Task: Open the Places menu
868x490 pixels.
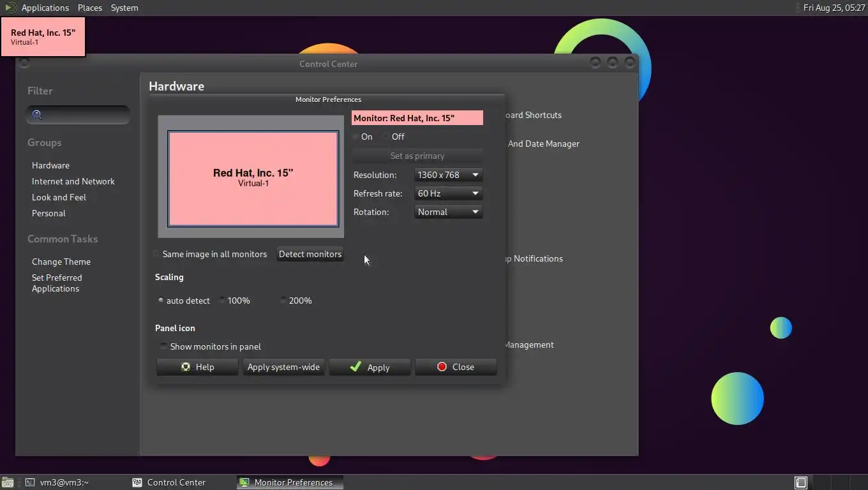Action: pos(90,8)
